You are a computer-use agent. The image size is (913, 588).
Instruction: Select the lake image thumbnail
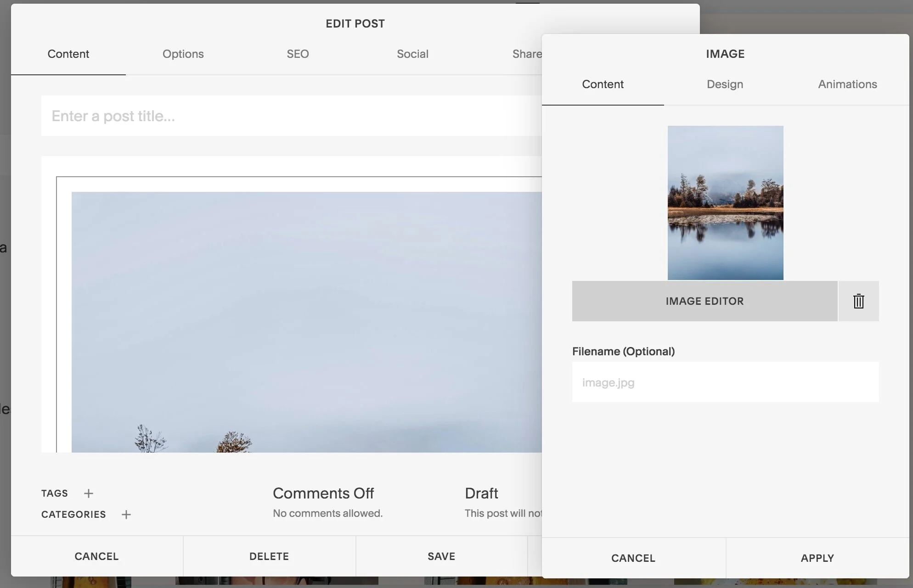tap(725, 202)
